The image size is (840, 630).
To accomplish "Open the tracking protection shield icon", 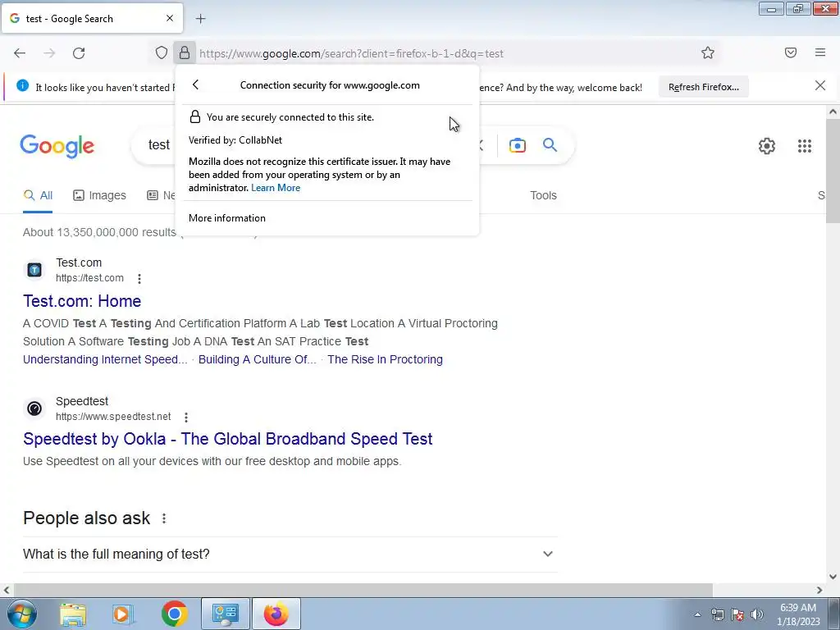I will 162,52.
